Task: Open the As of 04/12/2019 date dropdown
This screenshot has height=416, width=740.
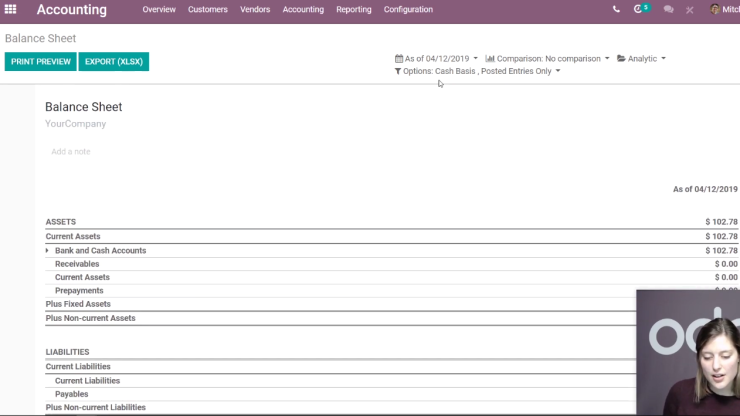Action: click(x=437, y=59)
